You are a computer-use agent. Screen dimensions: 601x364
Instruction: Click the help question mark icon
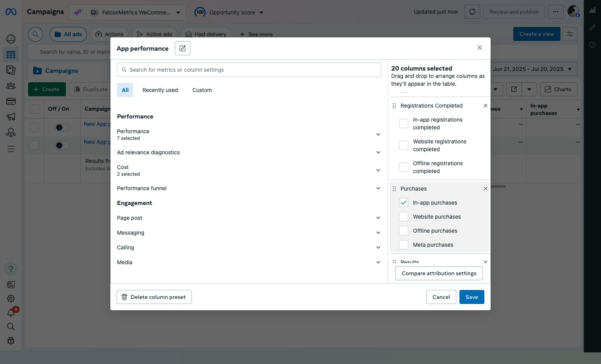(11, 269)
